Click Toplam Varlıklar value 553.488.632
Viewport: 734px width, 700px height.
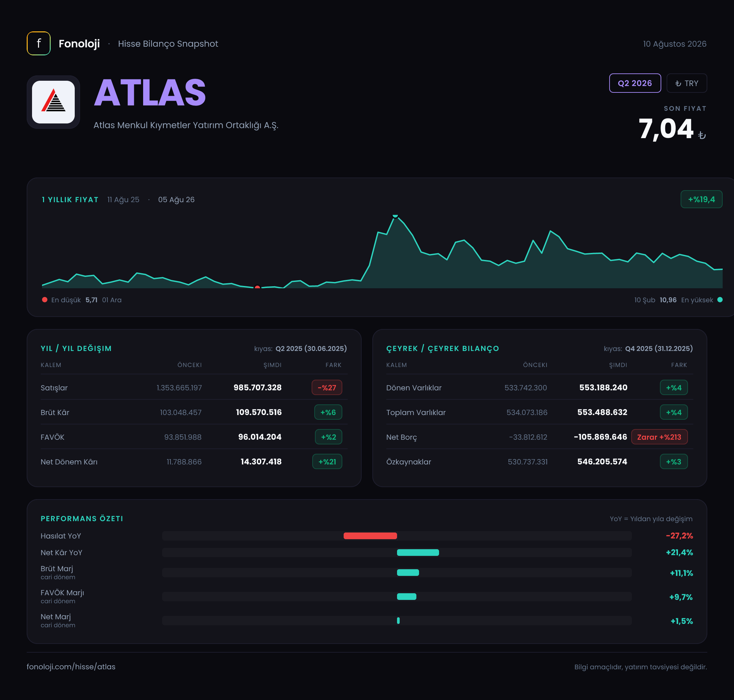tap(602, 412)
